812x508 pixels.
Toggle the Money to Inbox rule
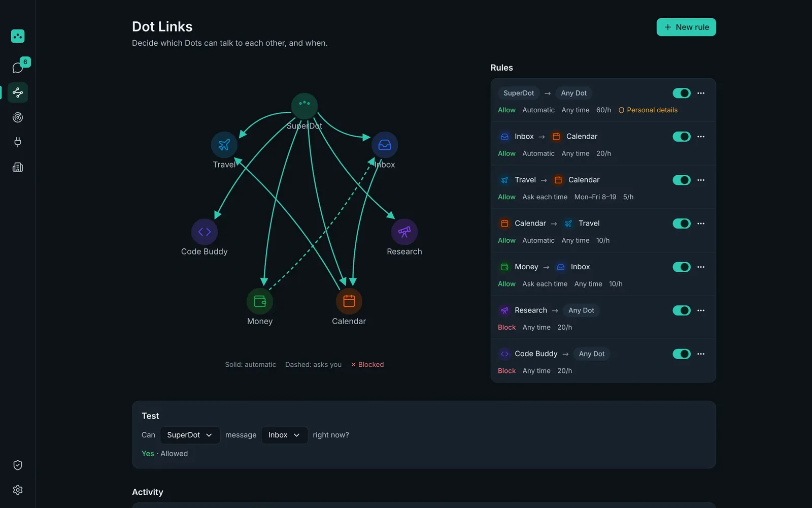[682, 267]
